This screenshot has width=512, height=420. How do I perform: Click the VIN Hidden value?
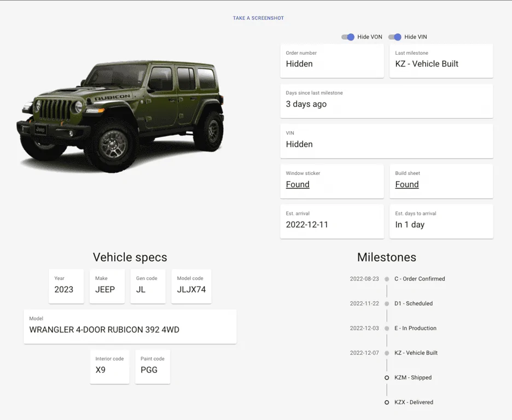(299, 144)
